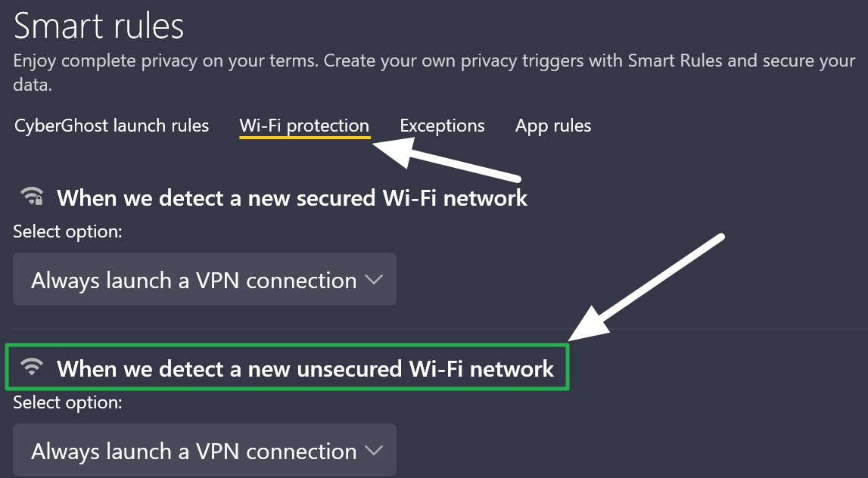
Task: Select the secured Wi-Fi network section title
Action: [x=294, y=197]
